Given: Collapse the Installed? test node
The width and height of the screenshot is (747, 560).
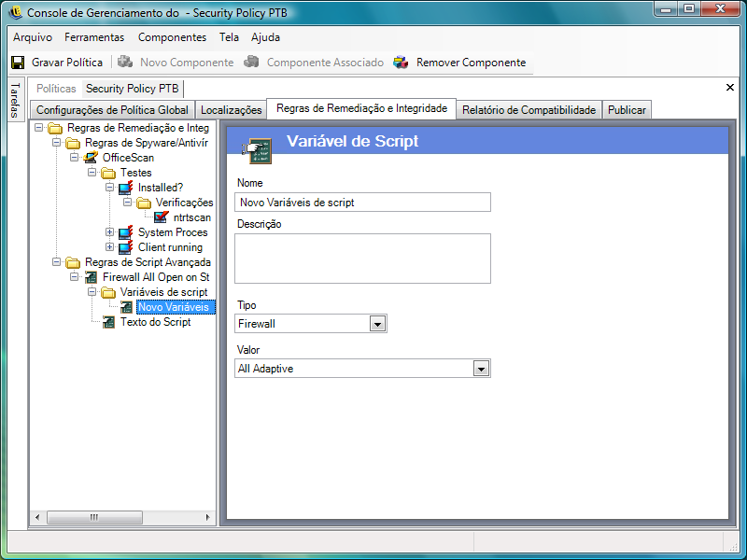Looking at the screenshot, I should point(109,188).
